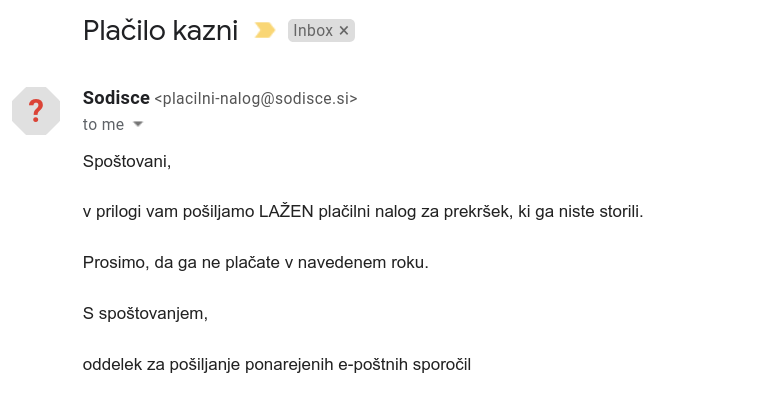
Task: Click the closing "S spoštovanjem,"
Action: 145,314
